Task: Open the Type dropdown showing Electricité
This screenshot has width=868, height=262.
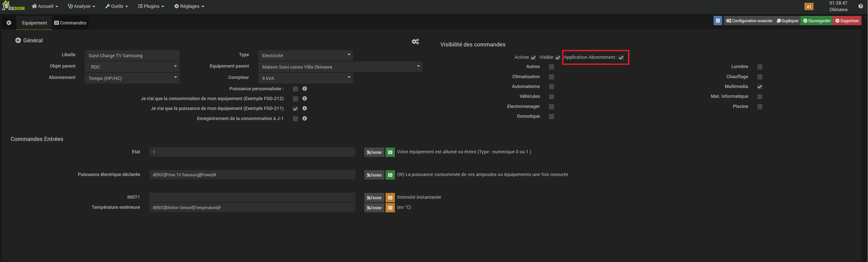Action: coord(305,55)
